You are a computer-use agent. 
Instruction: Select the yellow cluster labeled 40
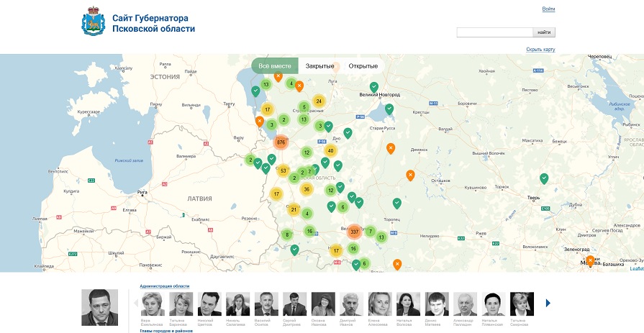click(330, 150)
